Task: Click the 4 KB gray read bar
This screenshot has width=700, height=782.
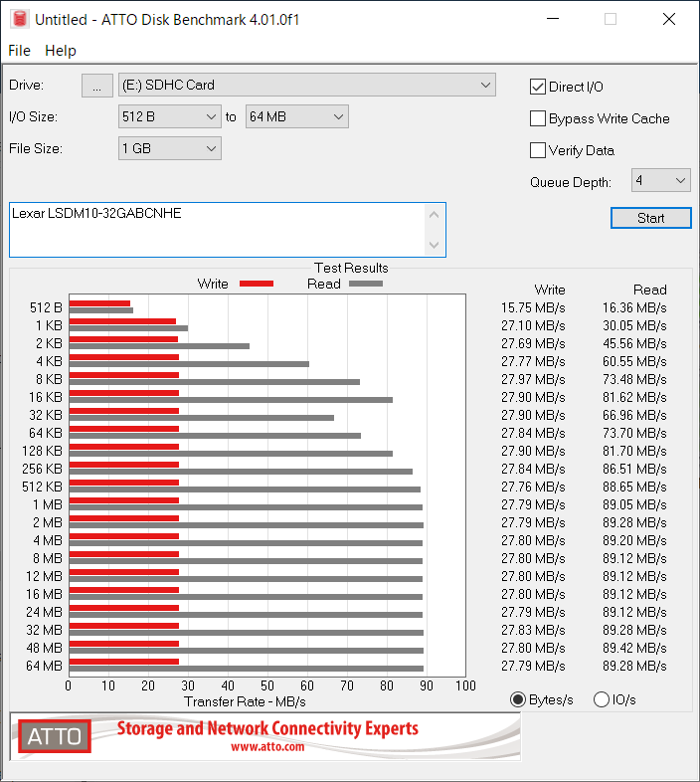Action: (x=190, y=364)
